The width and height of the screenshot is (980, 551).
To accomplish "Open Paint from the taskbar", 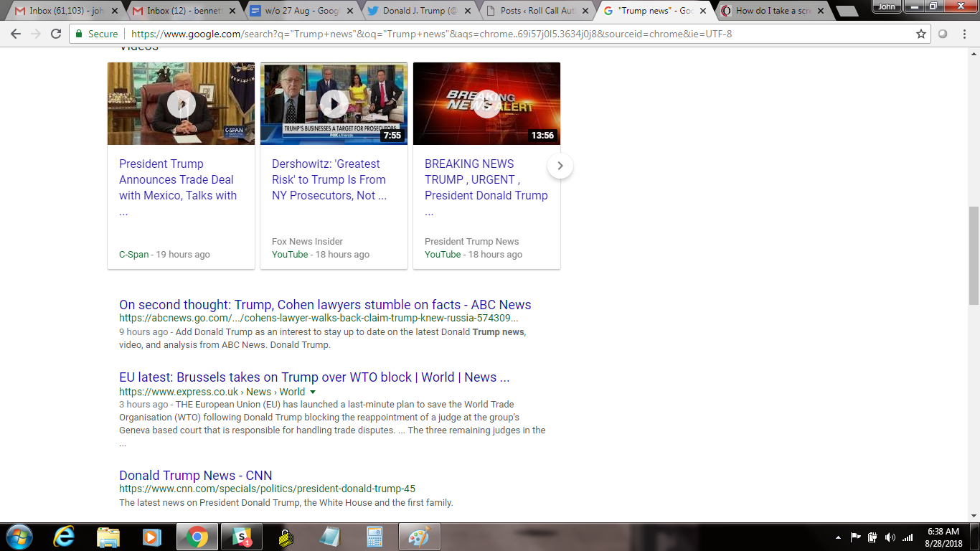I will pos(419,537).
